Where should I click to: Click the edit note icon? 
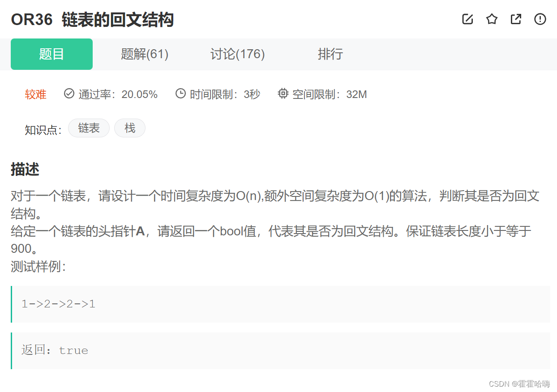point(467,19)
